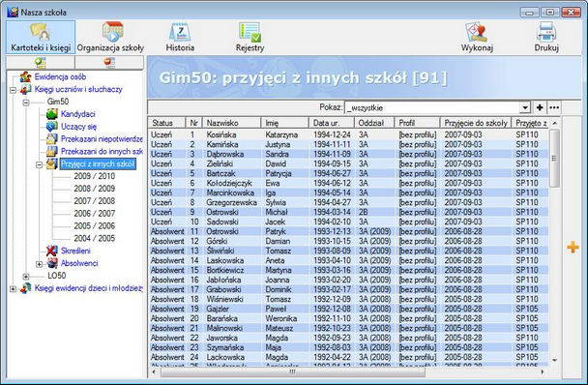The image size is (588, 385).
Task: Select school year 2007 / 2008
Action: [95, 201]
